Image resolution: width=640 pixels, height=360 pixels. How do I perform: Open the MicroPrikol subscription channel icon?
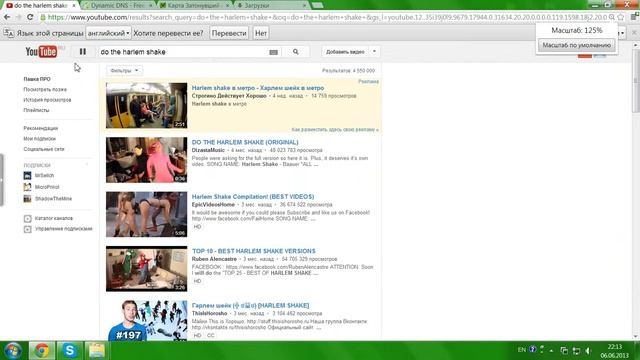[27, 187]
